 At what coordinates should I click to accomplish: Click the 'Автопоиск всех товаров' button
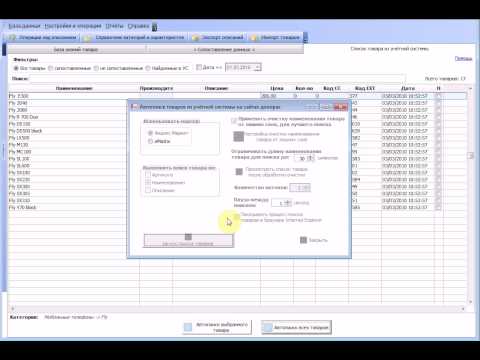point(296,327)
